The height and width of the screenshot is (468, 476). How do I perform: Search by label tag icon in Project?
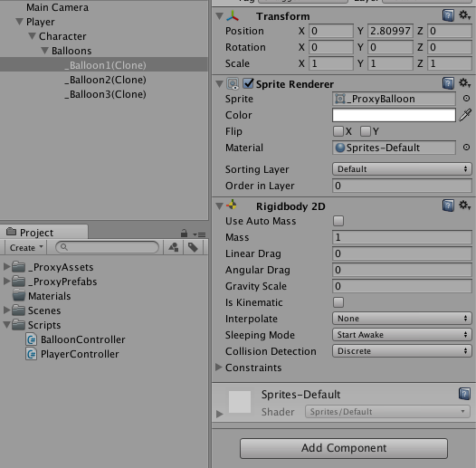(x=193, y=247)
